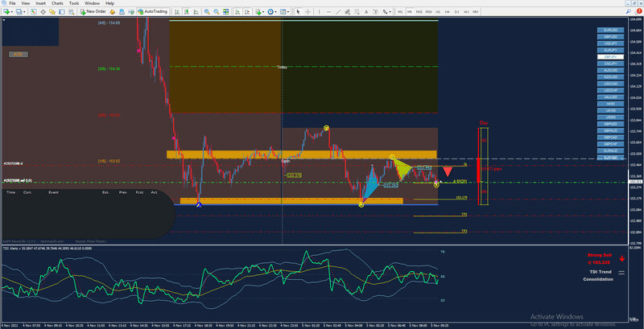
Task: Open the Insert menu
Action: (41, 3)
